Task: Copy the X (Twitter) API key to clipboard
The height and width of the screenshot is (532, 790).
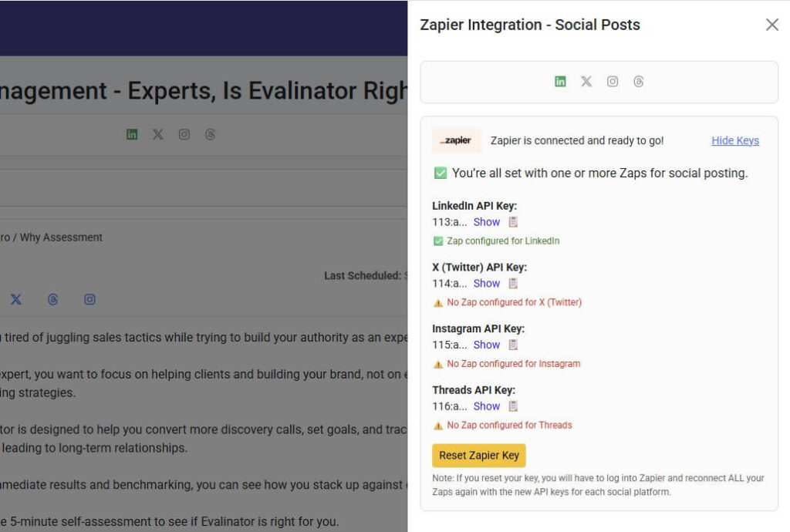Action: (x=513, y=284)
